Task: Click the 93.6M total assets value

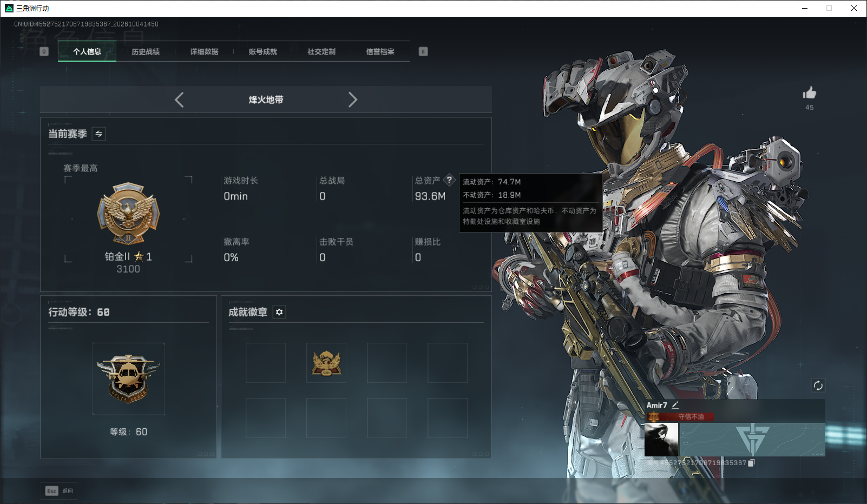Action: click(430, 196)
